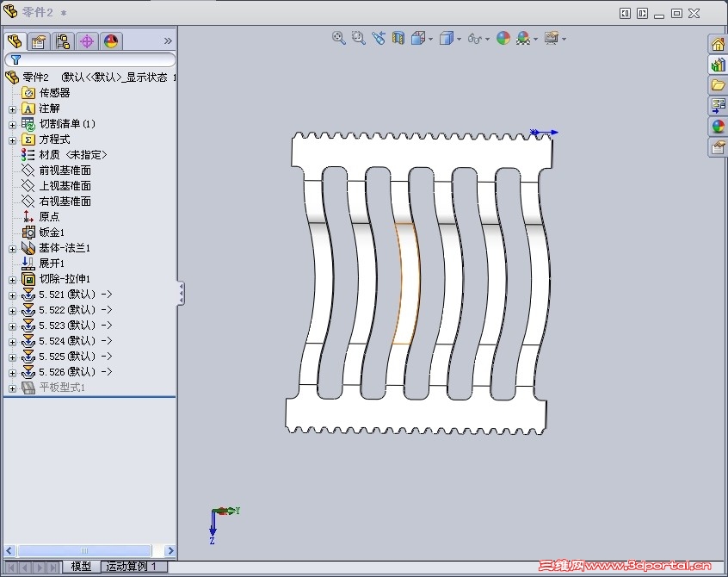This screenshot has width=728, height=577.
Task: Expand the 切割清单(1) node
Action: tap(13, 125)
